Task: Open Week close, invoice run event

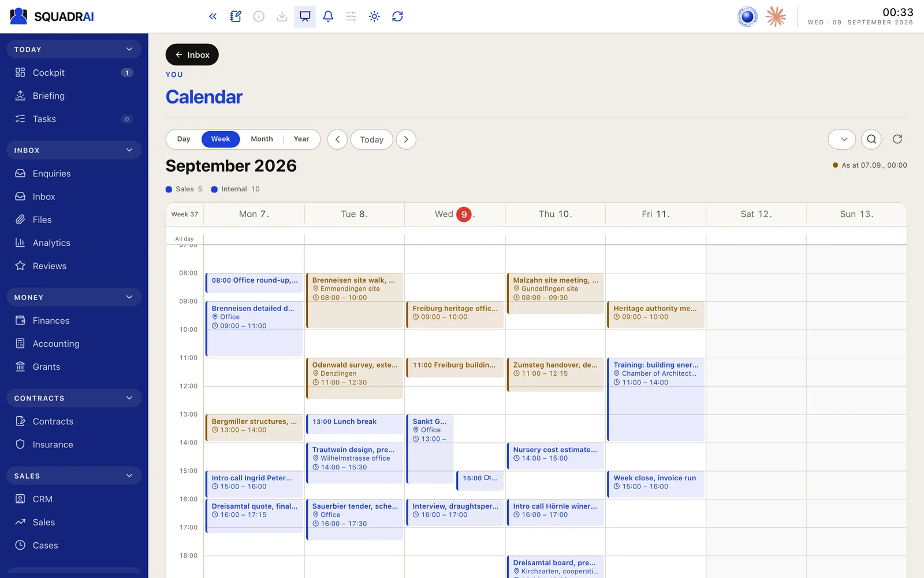Action: tap(655, 484)
